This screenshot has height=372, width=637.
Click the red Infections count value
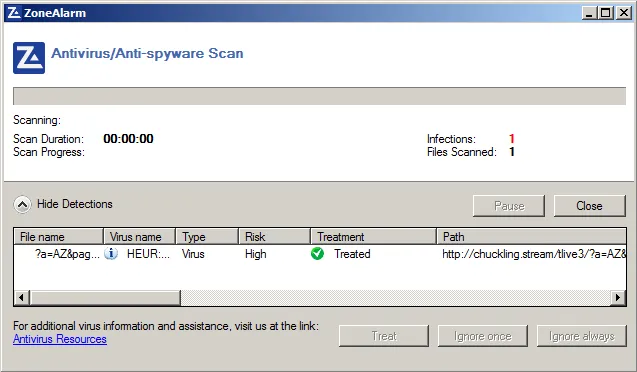[x=512, y=139]
